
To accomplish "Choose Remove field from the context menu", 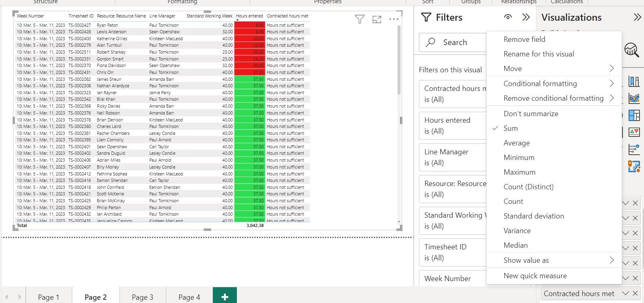I will click(x=554, y=39).
